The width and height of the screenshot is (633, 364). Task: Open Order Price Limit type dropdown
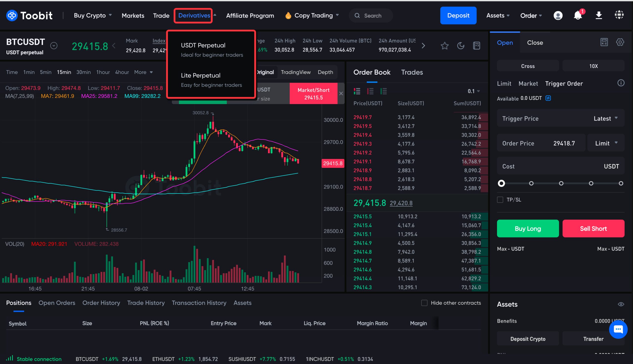pos(606,143)
